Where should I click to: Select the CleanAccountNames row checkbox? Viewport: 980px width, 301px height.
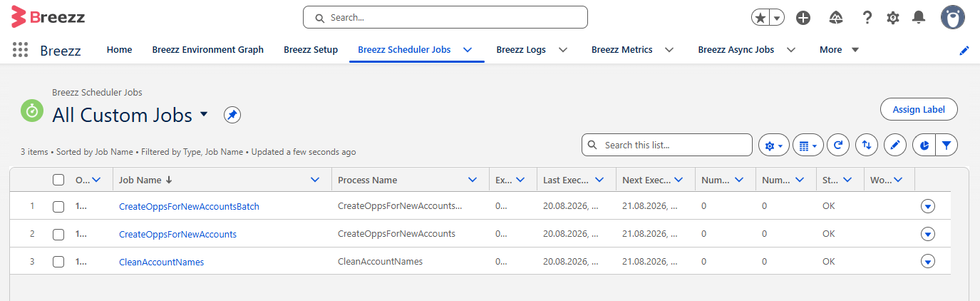coord(58,262)
